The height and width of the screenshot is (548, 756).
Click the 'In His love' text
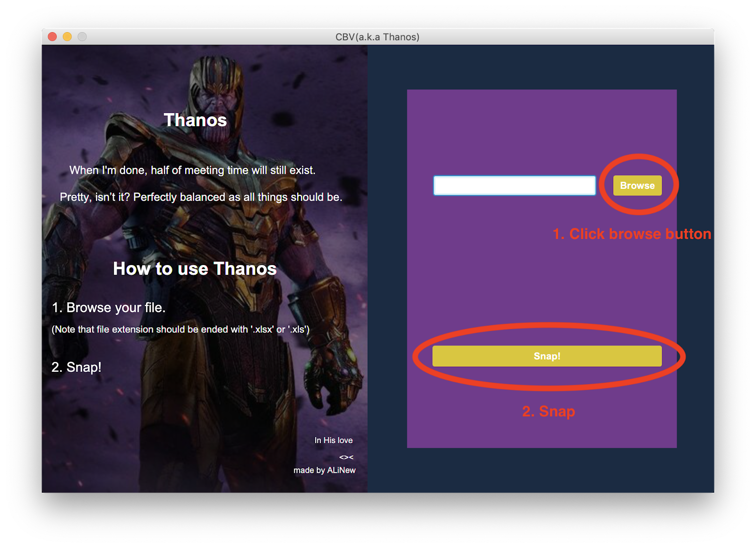(x=334, y=440)
